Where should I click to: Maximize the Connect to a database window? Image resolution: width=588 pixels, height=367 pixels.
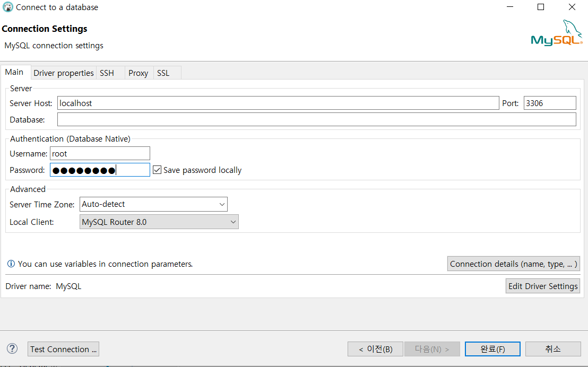[541, 7]
